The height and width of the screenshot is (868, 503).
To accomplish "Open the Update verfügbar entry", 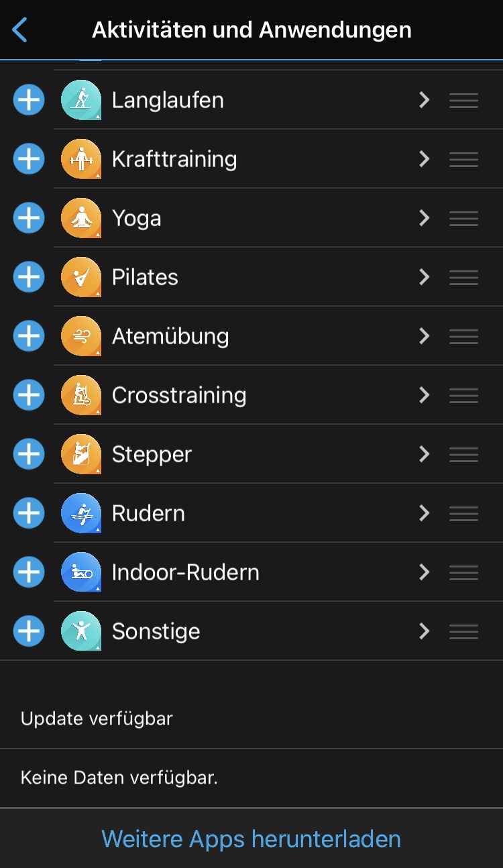I will tap(97, 718).
